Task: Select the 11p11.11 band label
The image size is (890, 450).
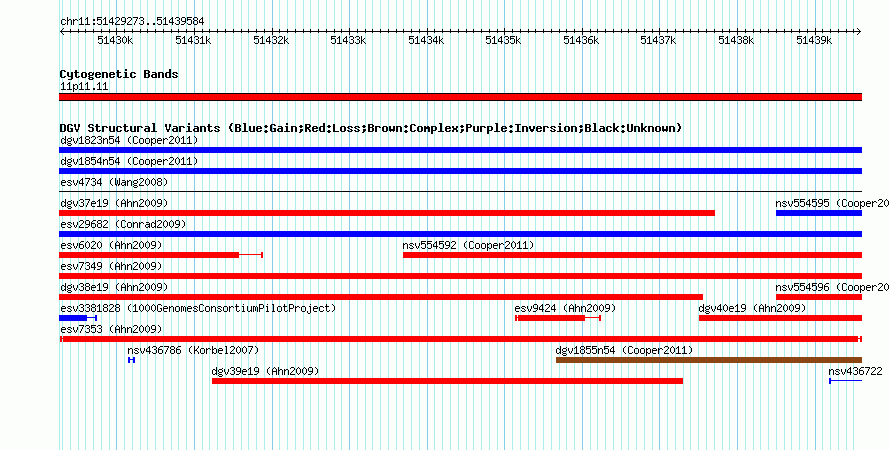Action: 84,87
